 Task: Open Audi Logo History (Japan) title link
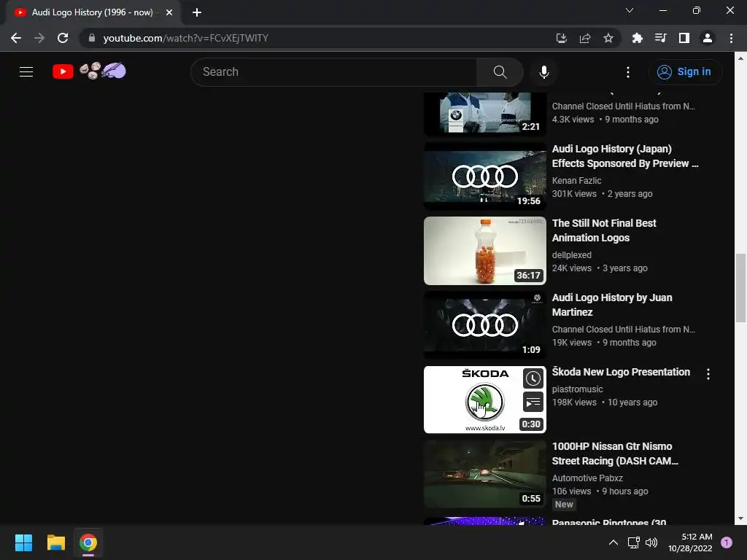[x=624, y=156]
